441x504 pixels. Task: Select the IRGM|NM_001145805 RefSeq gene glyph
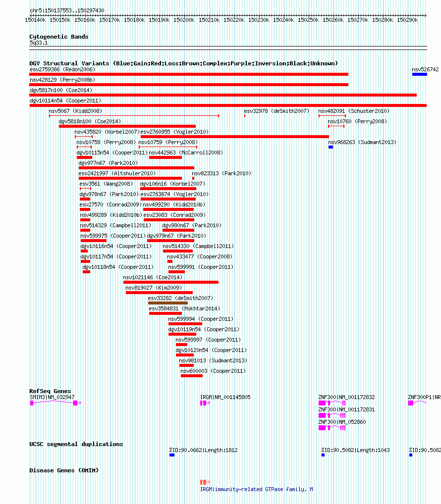[205, 403]
